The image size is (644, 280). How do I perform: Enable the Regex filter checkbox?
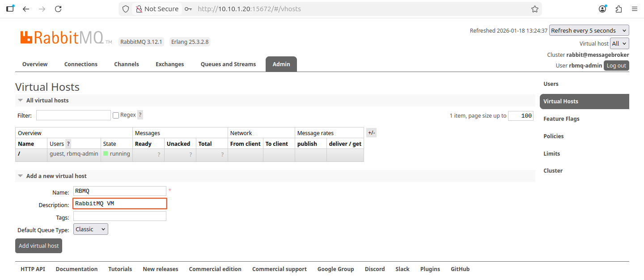click(116, 115)
